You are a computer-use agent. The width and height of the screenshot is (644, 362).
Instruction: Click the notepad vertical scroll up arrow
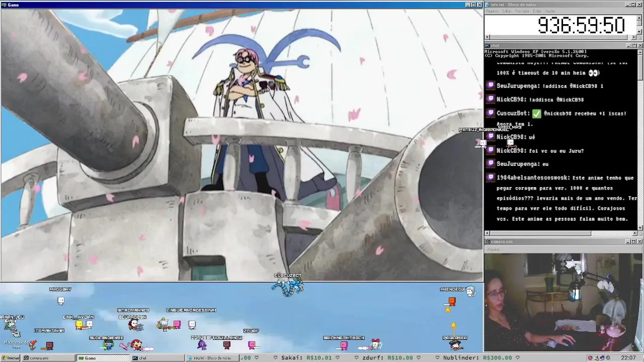[640, 17]
